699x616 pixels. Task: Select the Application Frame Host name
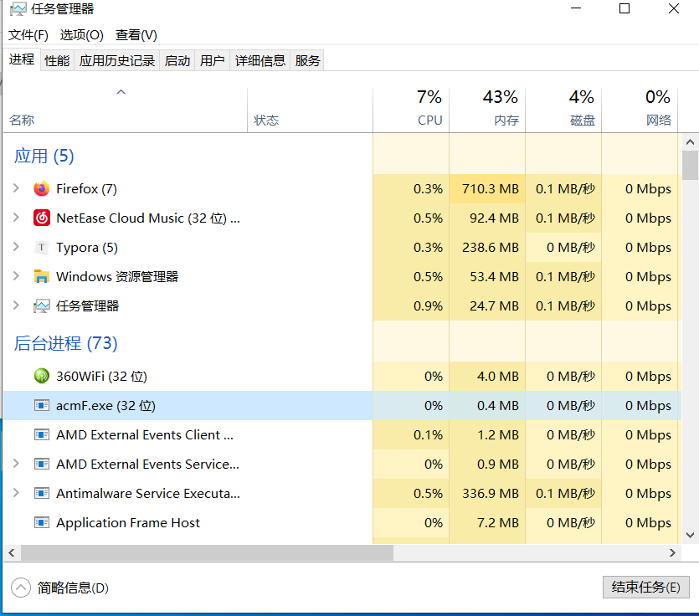point(128,523)
